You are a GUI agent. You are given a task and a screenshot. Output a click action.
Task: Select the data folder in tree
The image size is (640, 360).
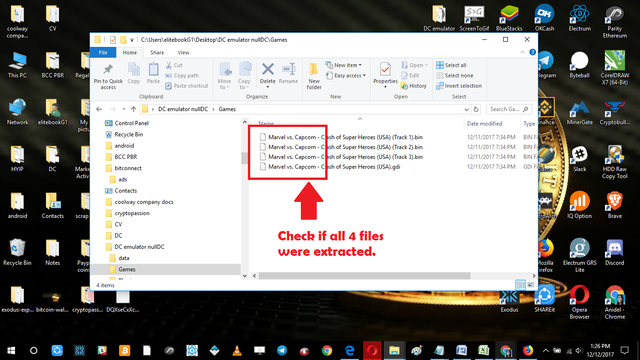pyautogui.click(x=120, y=258)
